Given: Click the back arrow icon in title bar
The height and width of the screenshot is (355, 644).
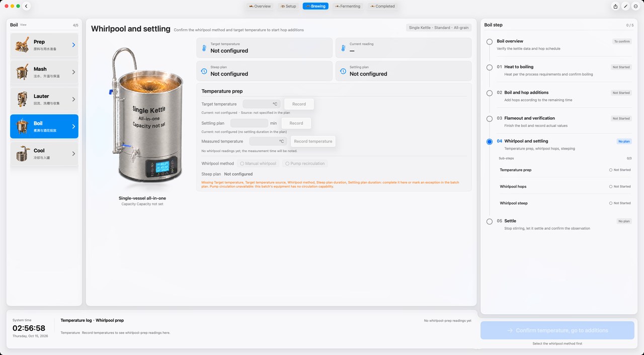Looking at the screenshot, I should click(x=26, y=6).
